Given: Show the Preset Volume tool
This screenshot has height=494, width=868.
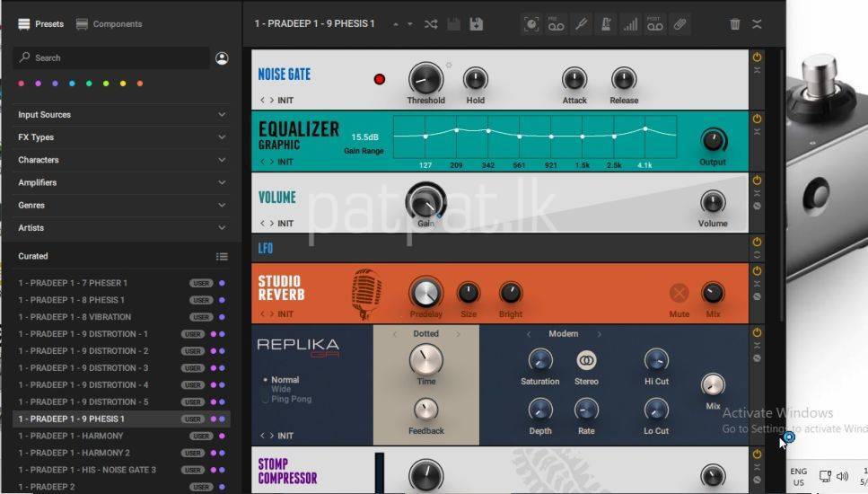Looking at the screenshot, I should tap(630, 24).
